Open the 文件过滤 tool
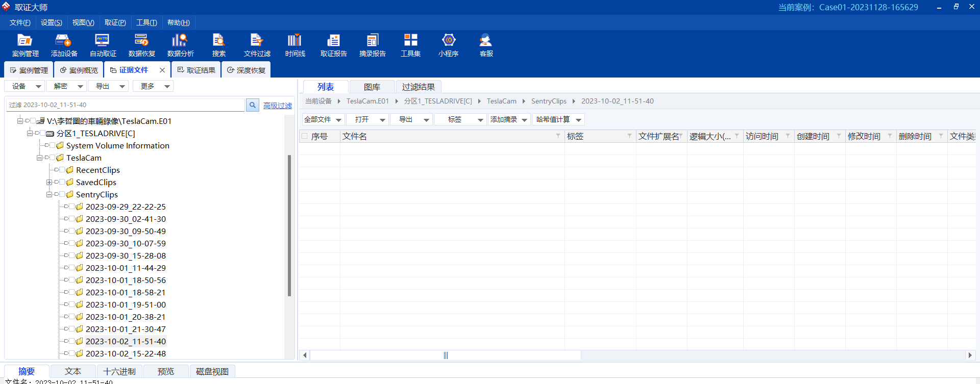Image resolution: width=980 pixels, height=384 pixels. pyautogui.click(x=257, y=45)
